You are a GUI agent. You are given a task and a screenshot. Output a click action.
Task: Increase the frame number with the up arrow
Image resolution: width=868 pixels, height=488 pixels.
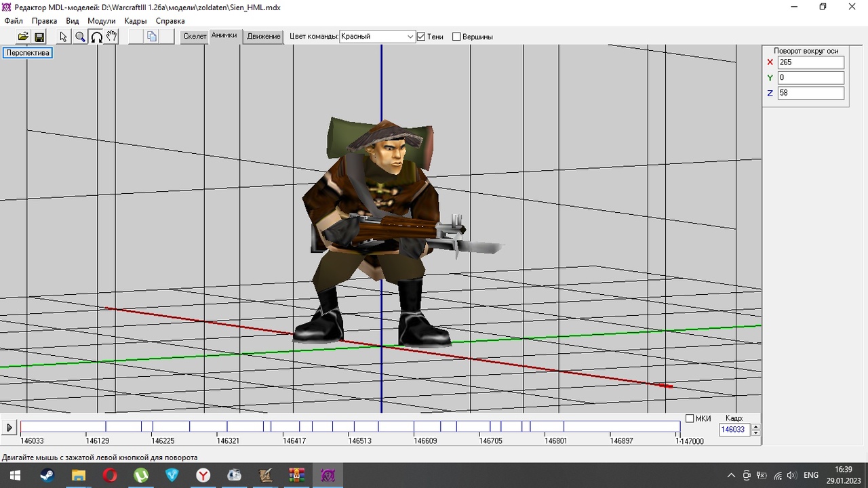[756, 427]
